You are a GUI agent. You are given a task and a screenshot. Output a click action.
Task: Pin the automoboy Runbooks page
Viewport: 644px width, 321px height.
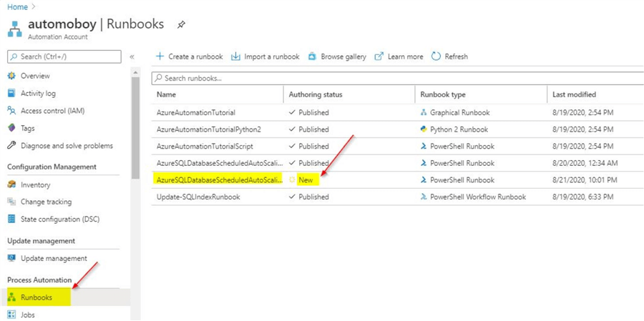[182, 25]
